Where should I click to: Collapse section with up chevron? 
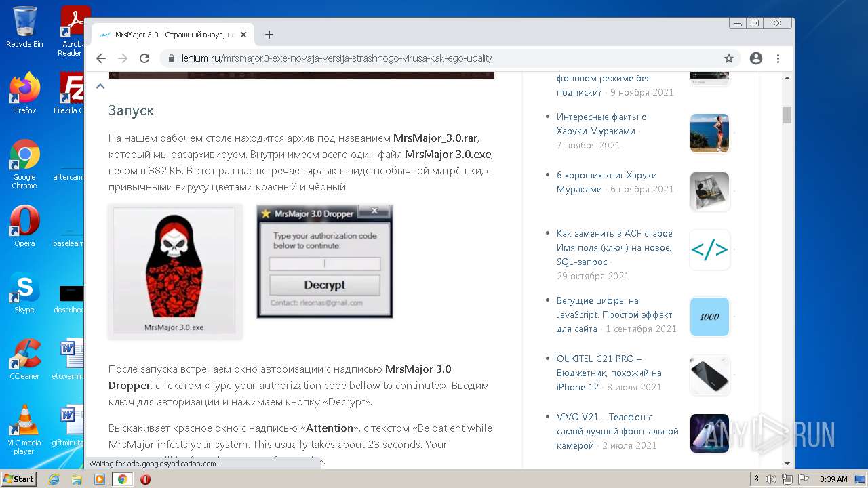pos(100,86)
